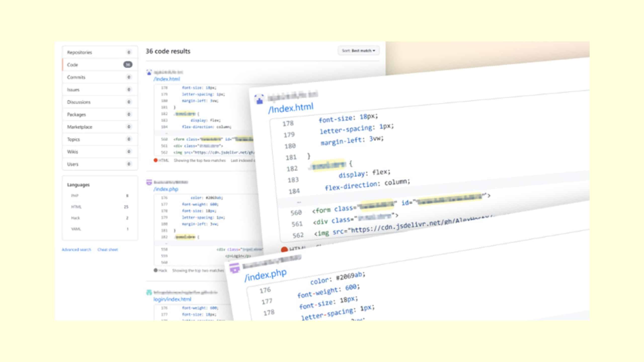Click the enlarged /index.php file link
This screenshot has height=362, width=644.
pyautogui.click(x=265, y=275)
